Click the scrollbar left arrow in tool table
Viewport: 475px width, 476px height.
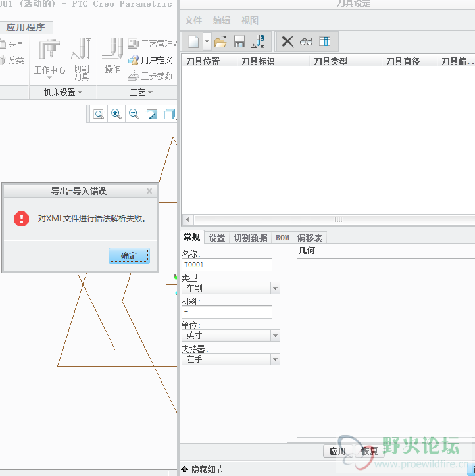tap(187, 219)
